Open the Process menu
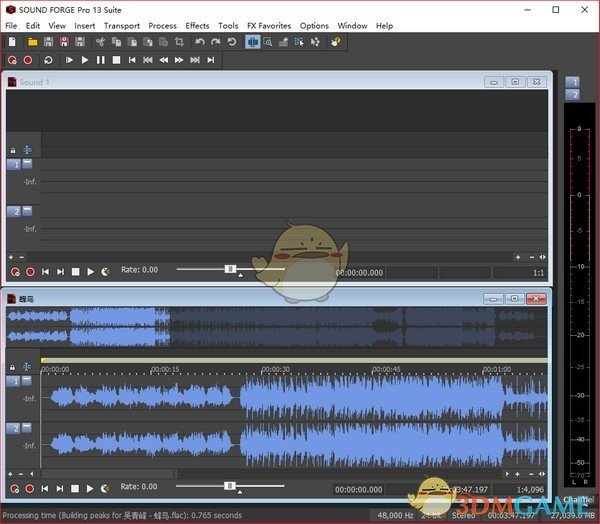This screenshot has width=600, height=524. (162, 26)
